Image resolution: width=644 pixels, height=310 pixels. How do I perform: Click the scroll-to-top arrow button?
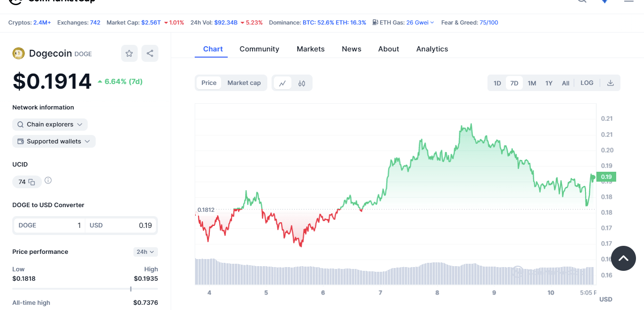click(x=623, y=258)
